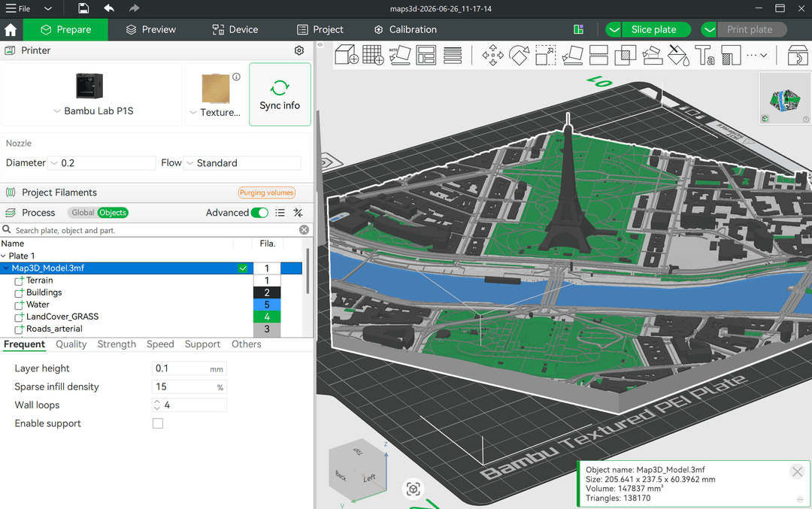Open the File menu dropdown

tap(18, 8)
